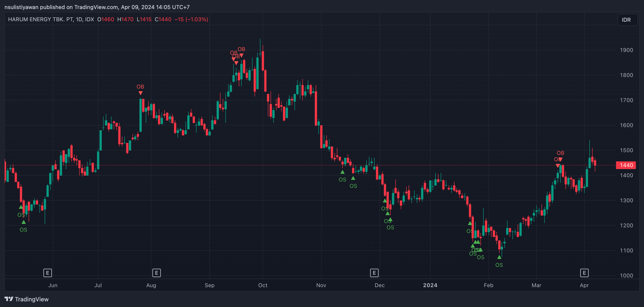Click the earnings E marker before Jun
Viewport: 644px width, 307px height.
coord(48,273)
